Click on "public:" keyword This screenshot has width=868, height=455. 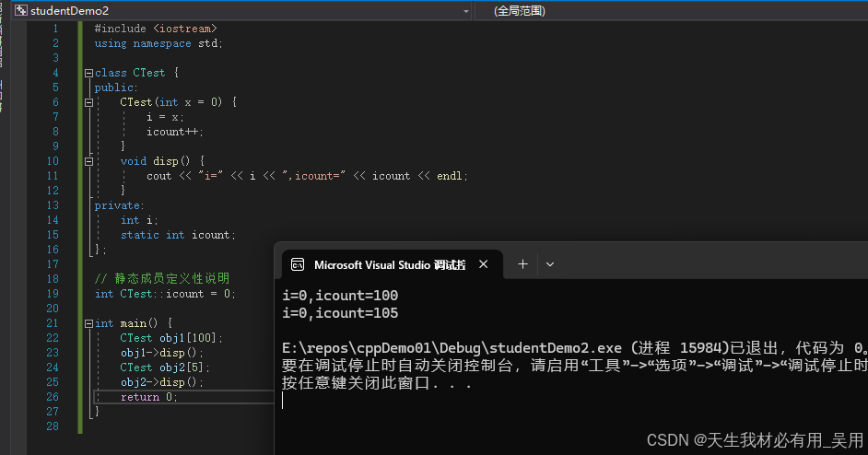(x=116, y=87)
